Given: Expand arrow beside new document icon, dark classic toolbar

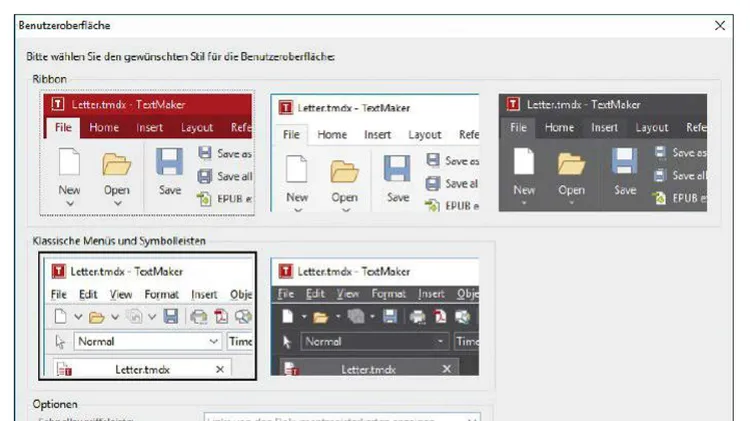Looking at the screenshot, I should tap(304, 317).
